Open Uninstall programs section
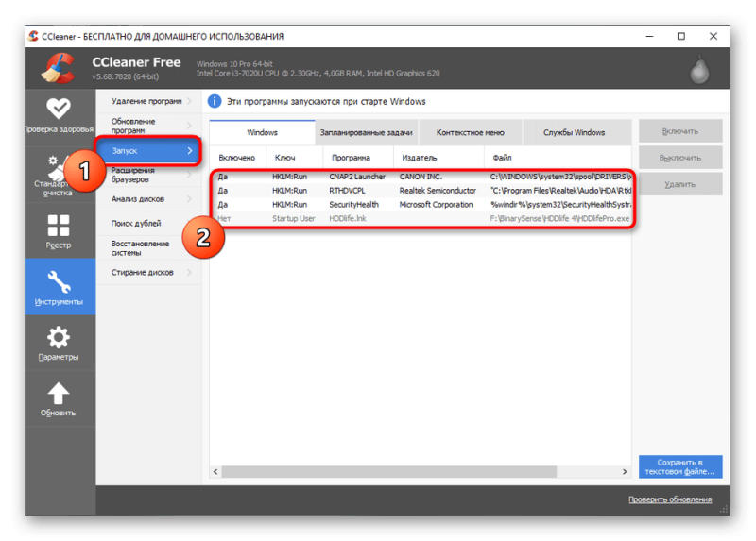The width and height of the screenshot is (756, 541). pyautogui.click(x=149, y=101)
